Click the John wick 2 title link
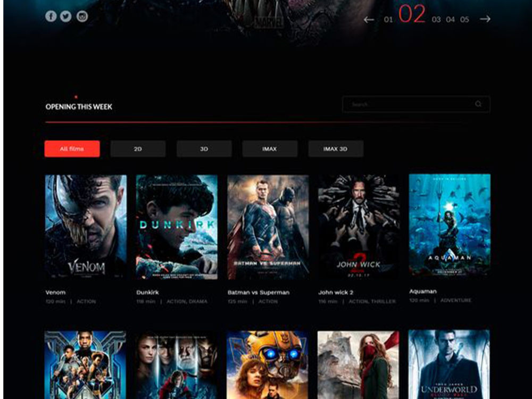This screenshot has height=399, width=532. [336, 293]
